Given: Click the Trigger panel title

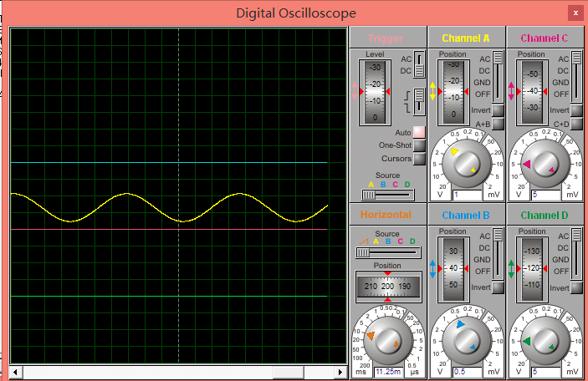Looking at the screenshot, I should pos(386,38).
